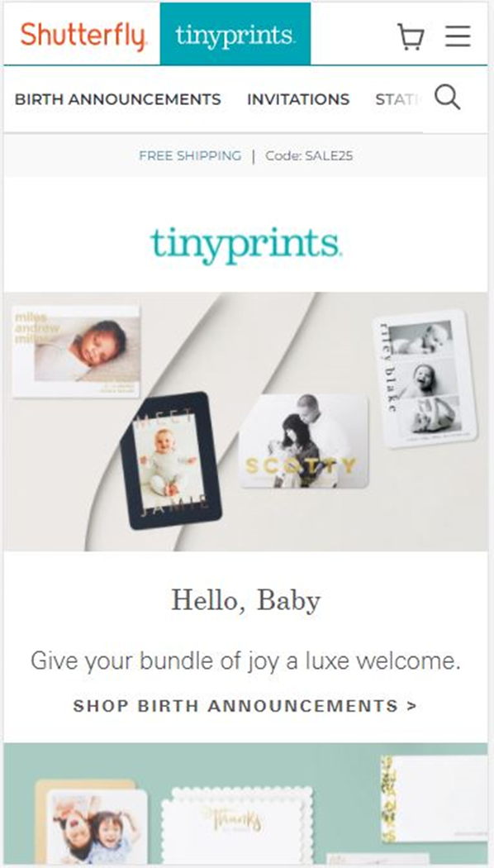Open the scalloped Thanks card

[237, 825]
